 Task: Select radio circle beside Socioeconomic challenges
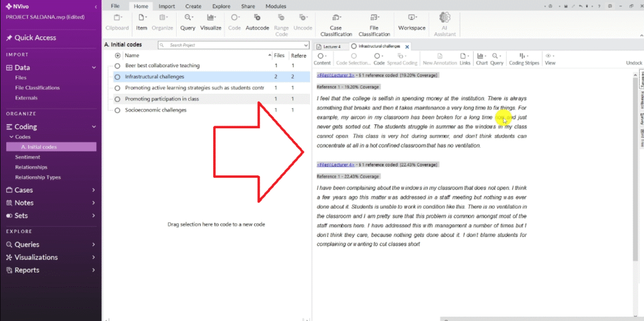[x=118, y=110]
